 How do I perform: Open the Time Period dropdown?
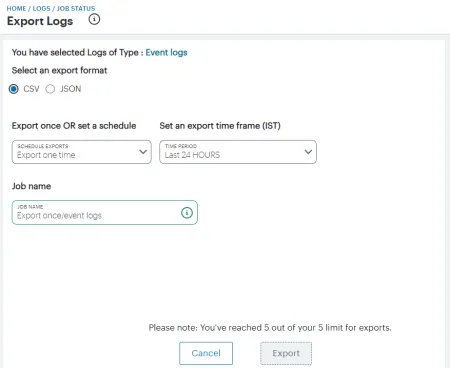238,152
